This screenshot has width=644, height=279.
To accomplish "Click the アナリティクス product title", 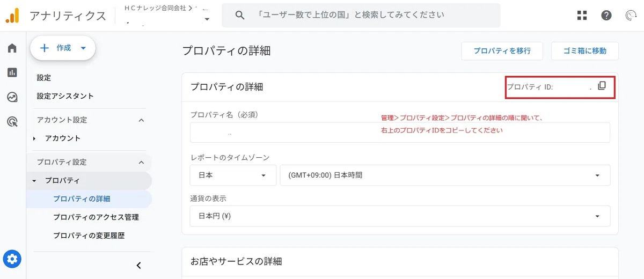I will click(68, 16).
